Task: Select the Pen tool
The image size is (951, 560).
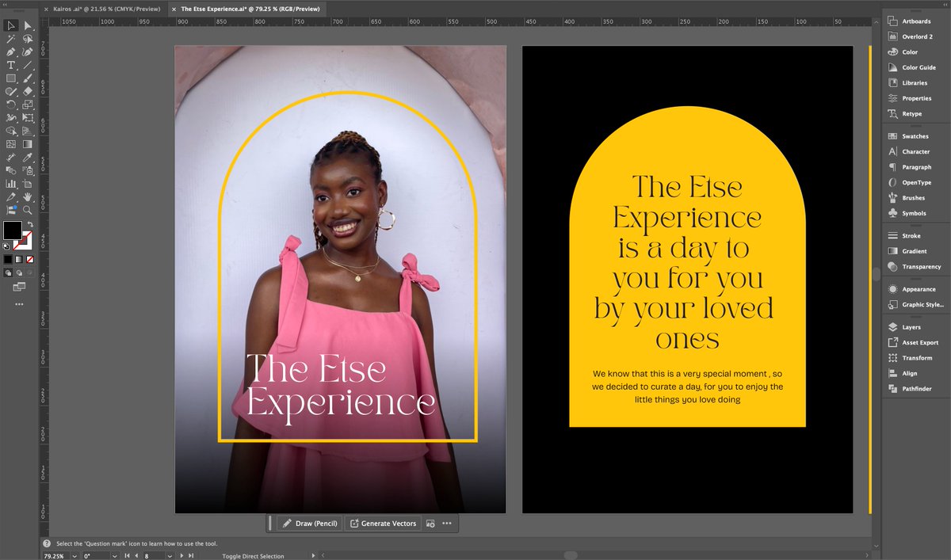Action: pyautogui.click(x=11, y=51)
